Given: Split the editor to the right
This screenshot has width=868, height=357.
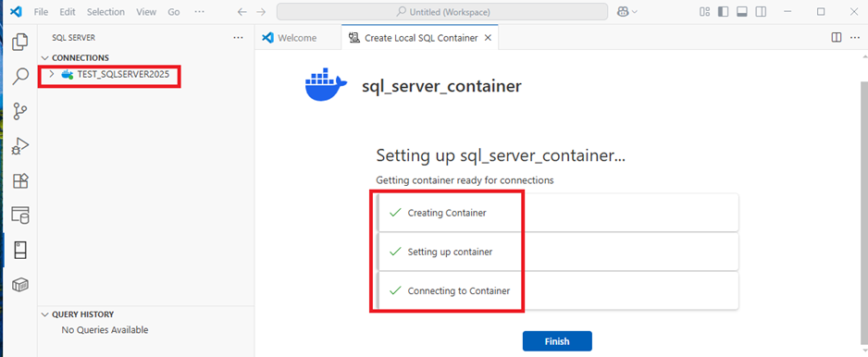Looking at the screenshot, I should click(837, 38).
